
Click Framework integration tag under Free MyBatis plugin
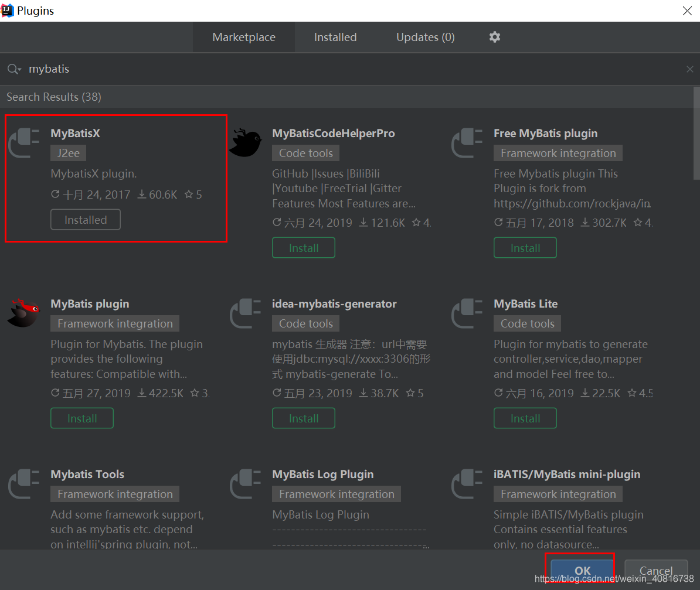pyautogui.click(x=558, y=153)
